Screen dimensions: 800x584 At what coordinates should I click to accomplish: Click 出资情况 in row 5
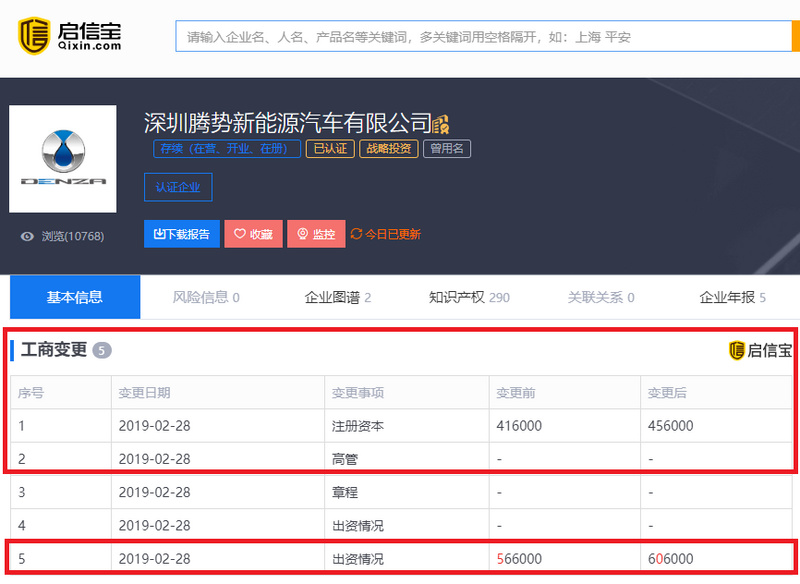click(358, 559)
